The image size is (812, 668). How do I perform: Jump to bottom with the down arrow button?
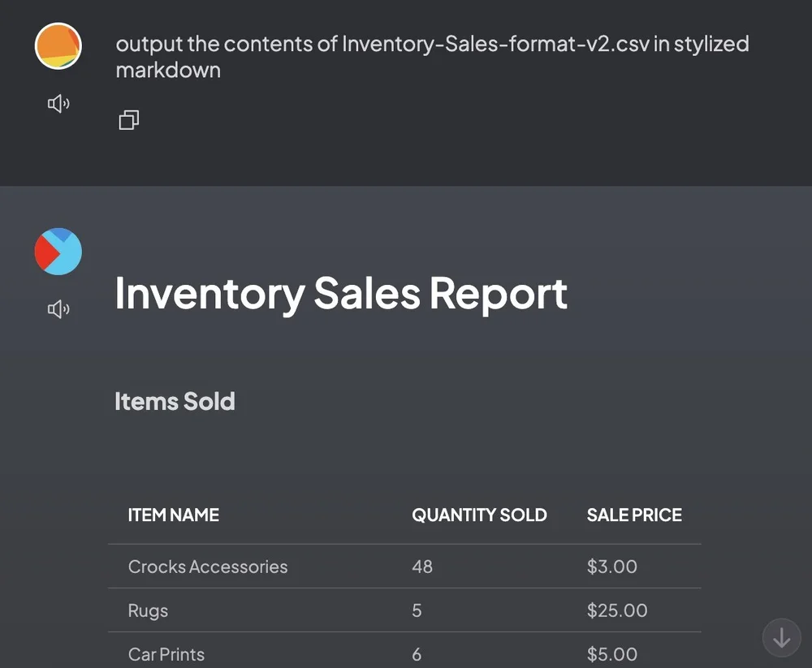tap(781, 638)
